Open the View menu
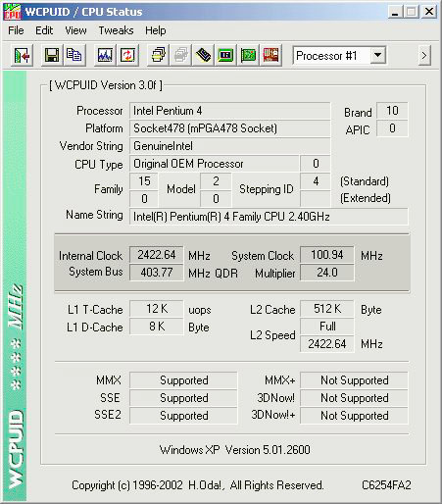 [75, 30]
